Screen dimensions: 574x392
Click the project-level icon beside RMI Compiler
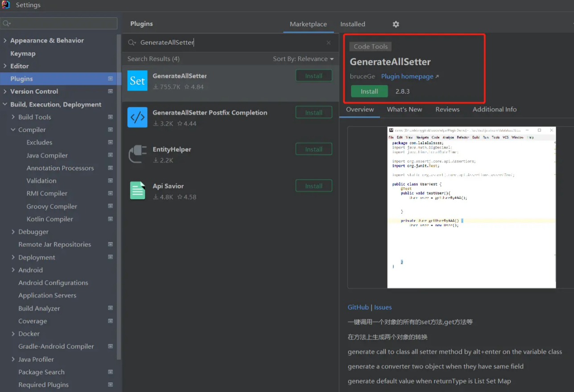pyautogui.click(x=111, y=193)
